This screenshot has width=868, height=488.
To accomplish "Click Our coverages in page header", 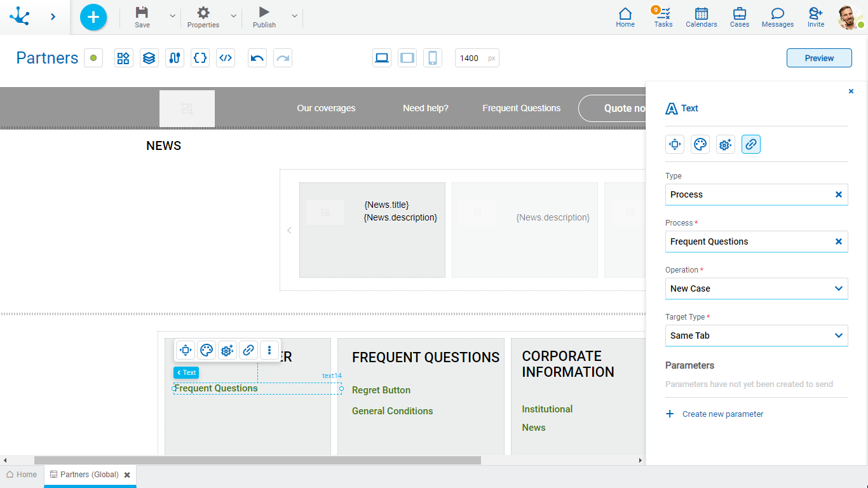I will [326, 108].
